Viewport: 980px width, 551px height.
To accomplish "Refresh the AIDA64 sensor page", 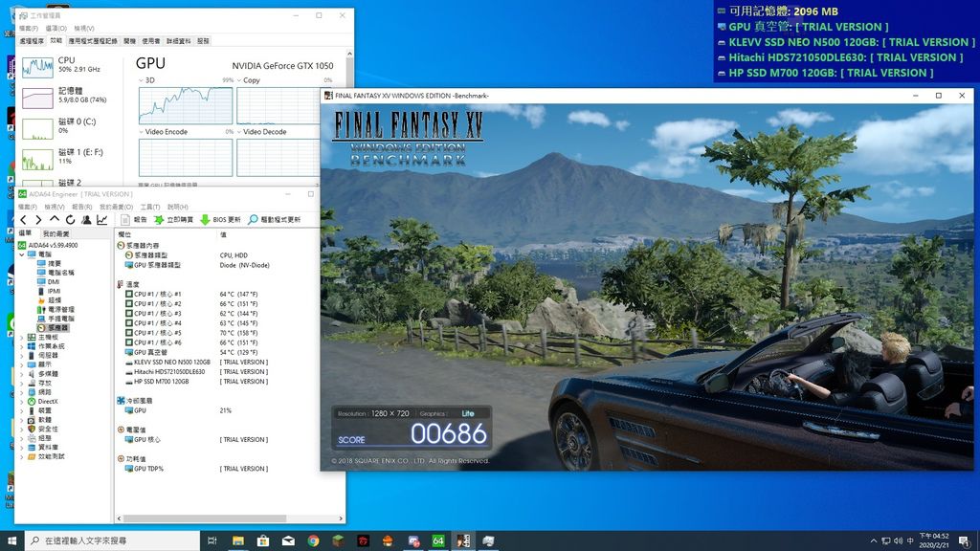I will [70, 220].
